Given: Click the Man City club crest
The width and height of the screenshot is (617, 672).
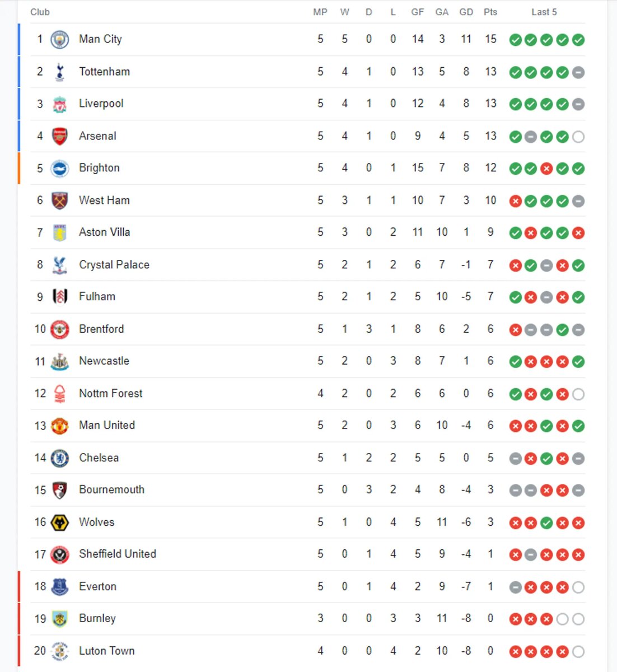Looking at the screenshot, I should click(x=60, y=39).
